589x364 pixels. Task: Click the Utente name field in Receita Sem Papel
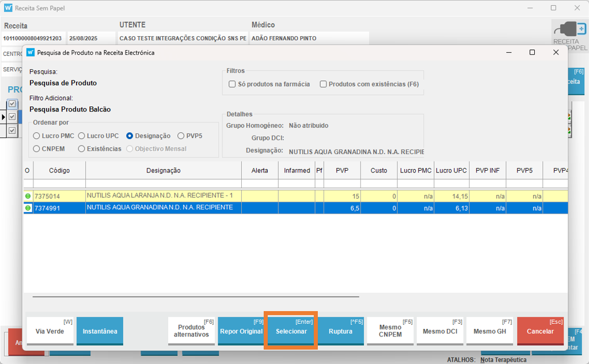pos(183,39)
